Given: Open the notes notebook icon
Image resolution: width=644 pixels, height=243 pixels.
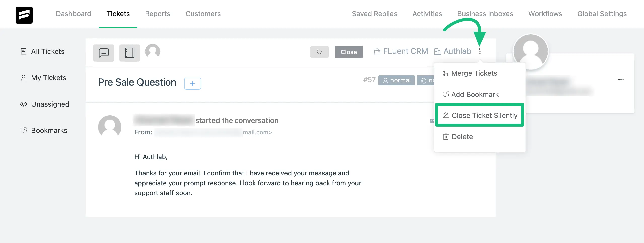Looking at the screenshot, I should pyautogui.click(x=130, y=53).
